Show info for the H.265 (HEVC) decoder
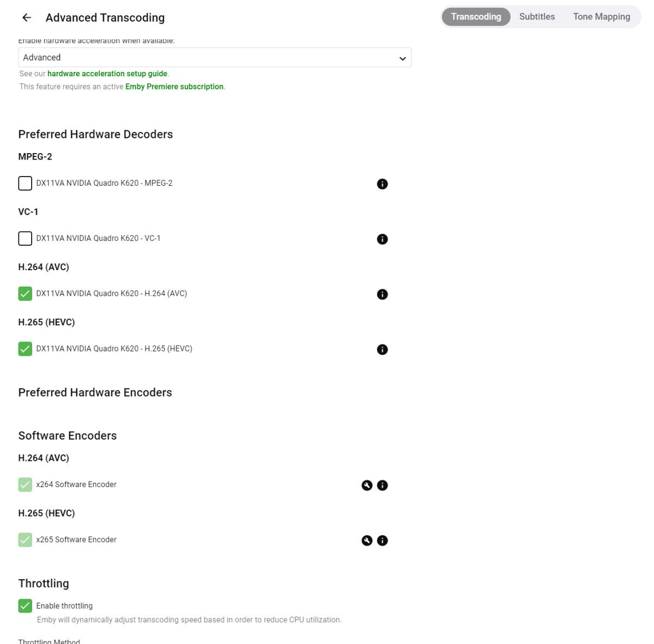This screenshot has width=654, height=644. click(383, 349)
